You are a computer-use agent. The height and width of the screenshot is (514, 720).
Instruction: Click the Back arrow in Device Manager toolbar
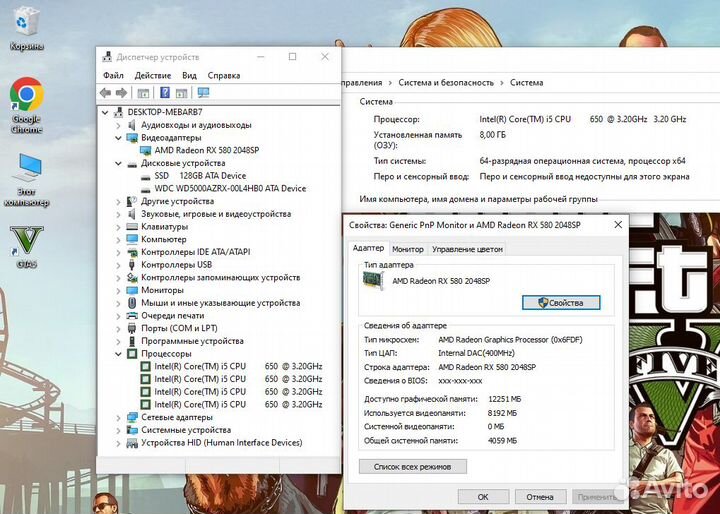tap(106, 93)
